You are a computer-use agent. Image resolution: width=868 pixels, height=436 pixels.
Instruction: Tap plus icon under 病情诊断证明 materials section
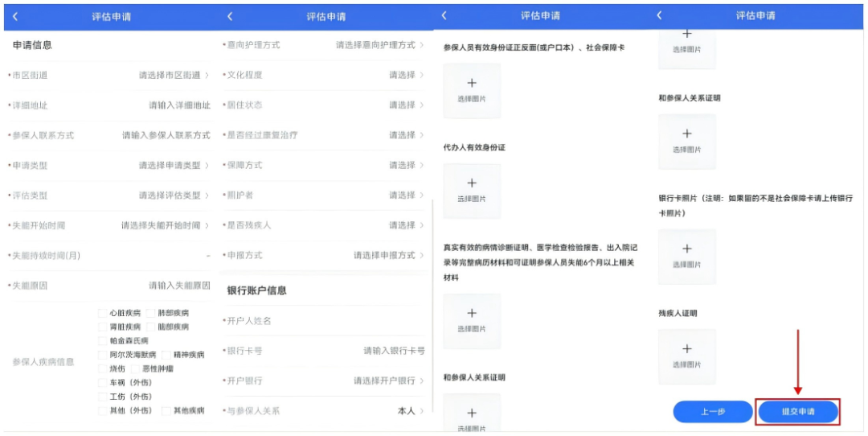click(472, 314)
